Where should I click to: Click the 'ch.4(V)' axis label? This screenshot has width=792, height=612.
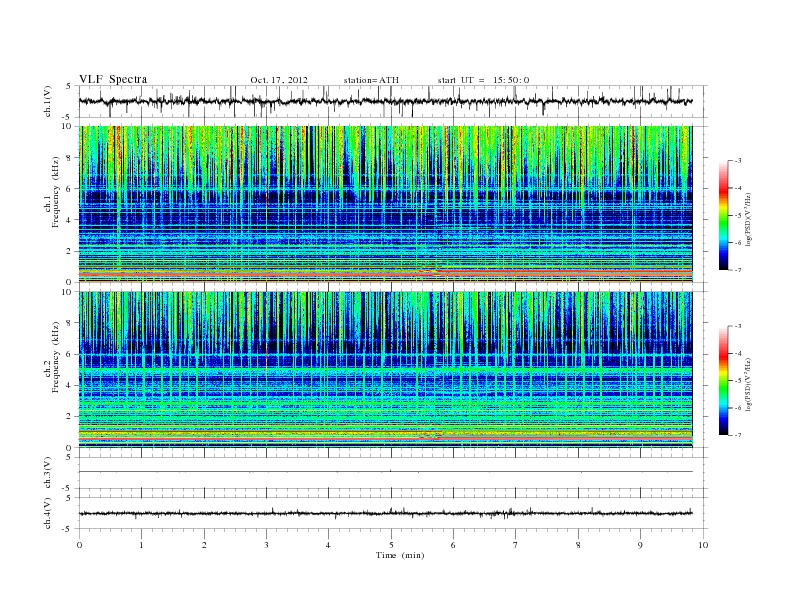(x=47, y=513)
